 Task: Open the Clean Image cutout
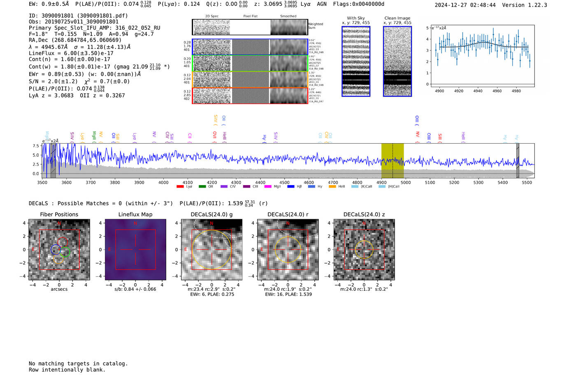pyautogui.click(x=397, y=61)
